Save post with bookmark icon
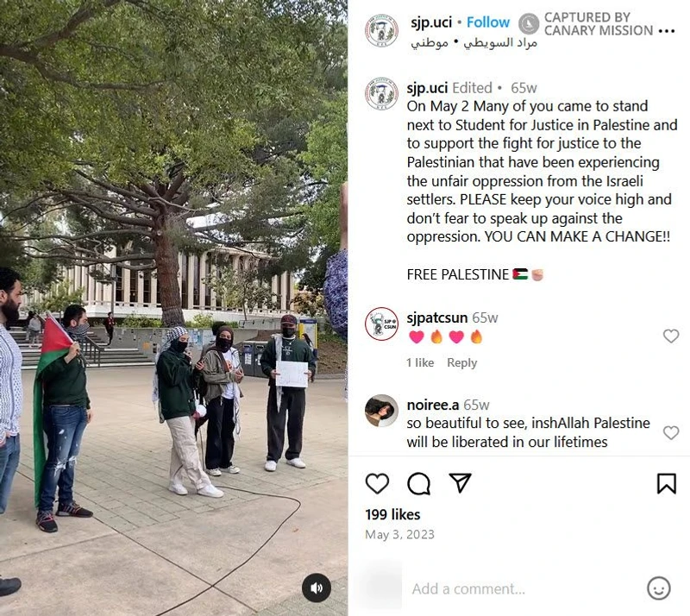Screen dimensions: 690x616 click(666, 483)
